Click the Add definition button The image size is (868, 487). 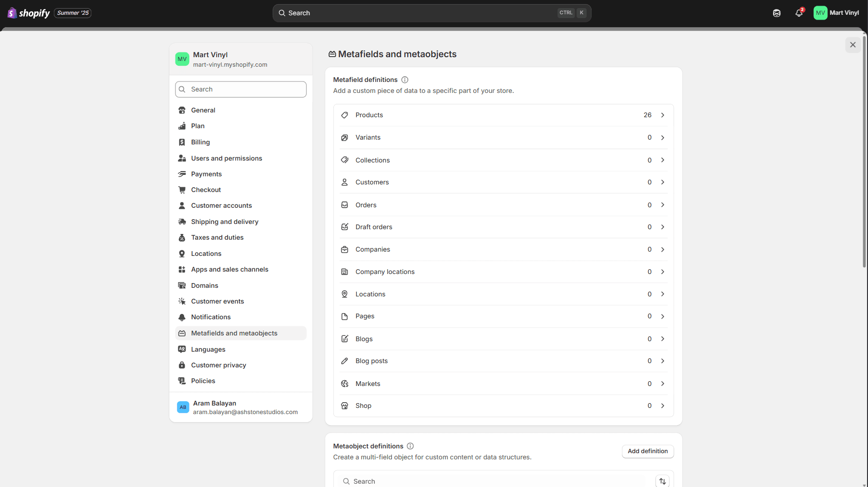pyautogui.click(x=647, y=451)
